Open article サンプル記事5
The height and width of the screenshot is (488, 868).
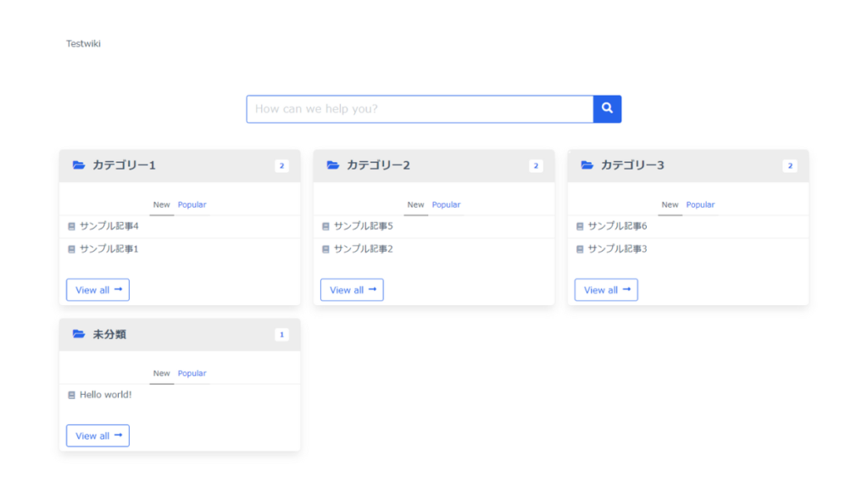click(363, 226)
